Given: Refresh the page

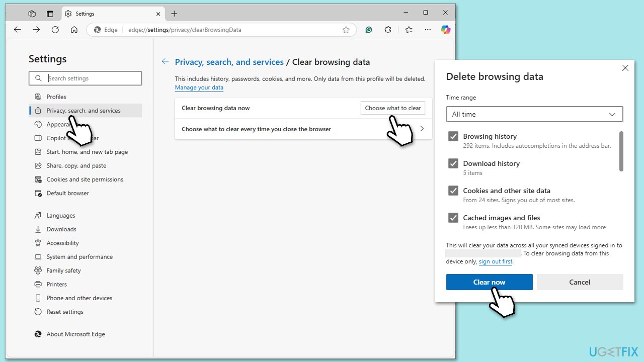Looking at the screenshot, I should 55,30.
